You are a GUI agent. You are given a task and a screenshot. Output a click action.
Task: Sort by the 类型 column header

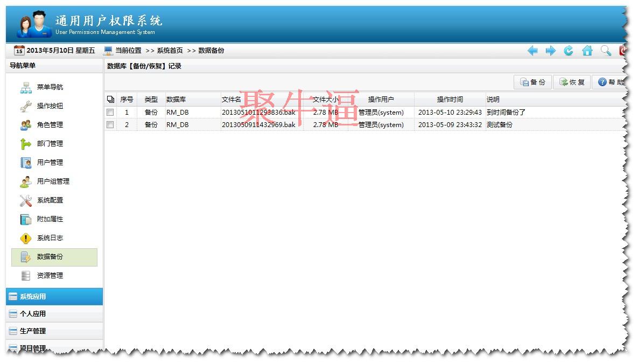click(151, 100)
